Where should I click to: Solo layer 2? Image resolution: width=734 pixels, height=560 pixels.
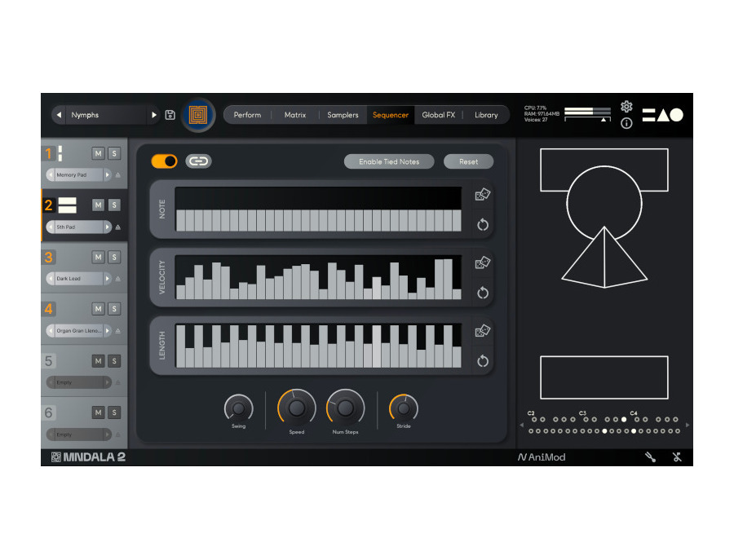coord(113,205)
